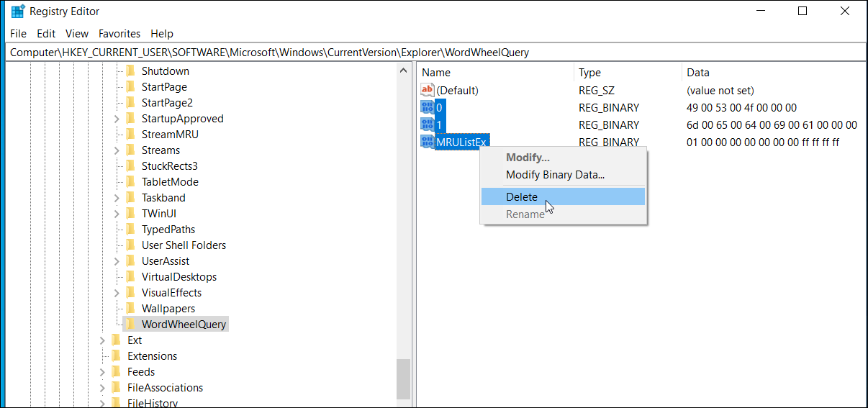The height and width of the screenshot is (408, 868).
Task: Click the WordWheelQuery folder icon
Action: pos(130,324)
